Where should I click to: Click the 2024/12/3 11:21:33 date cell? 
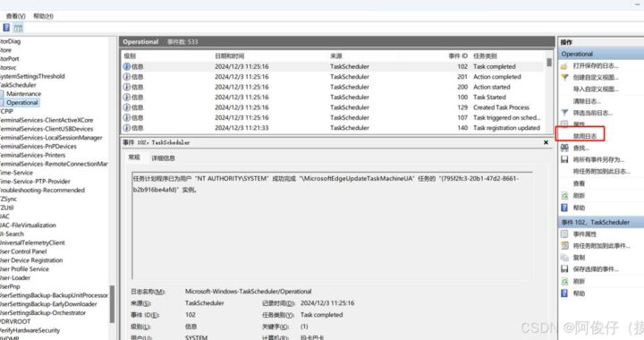[x=241, y=128]
